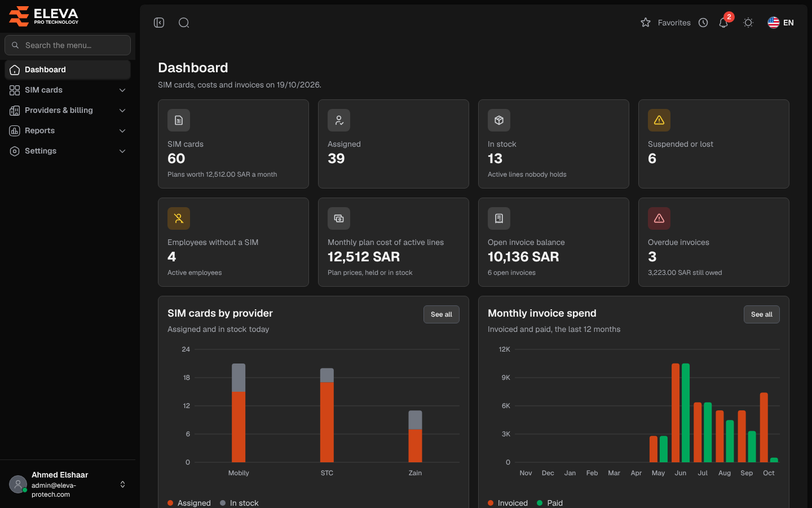The width and height of the screenshot is (812, 508).
Task: Click the Assigned card person icon
Action: pos(339,120)
